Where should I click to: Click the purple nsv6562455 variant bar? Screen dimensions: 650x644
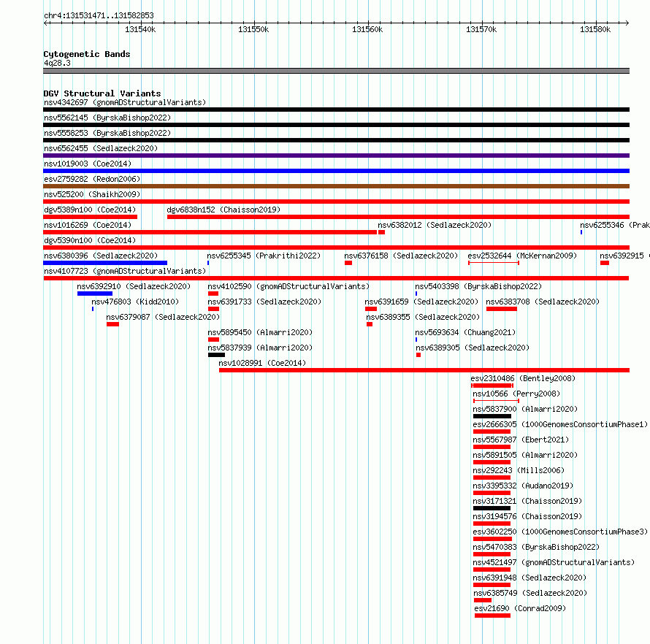[336, 156]
